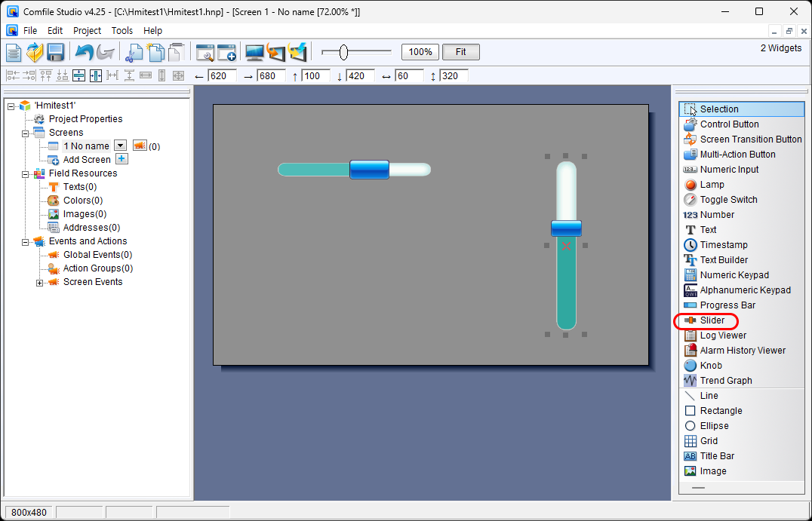Select the Slider widget tool
812x521 pixels.
[x=712, y=320]
